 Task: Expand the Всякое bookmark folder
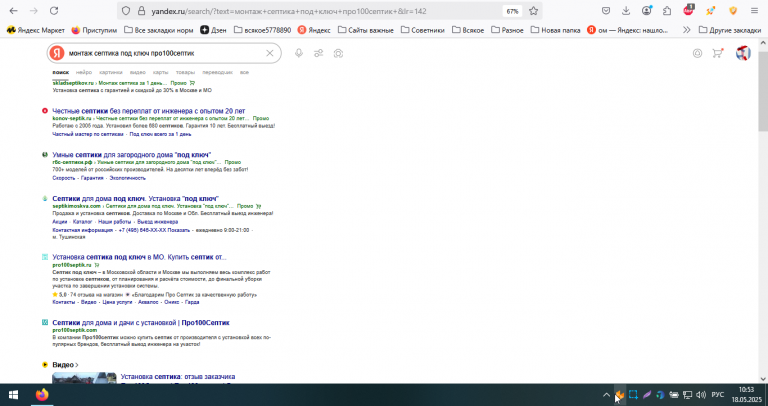pyautogui.click(x=468, y=30)
